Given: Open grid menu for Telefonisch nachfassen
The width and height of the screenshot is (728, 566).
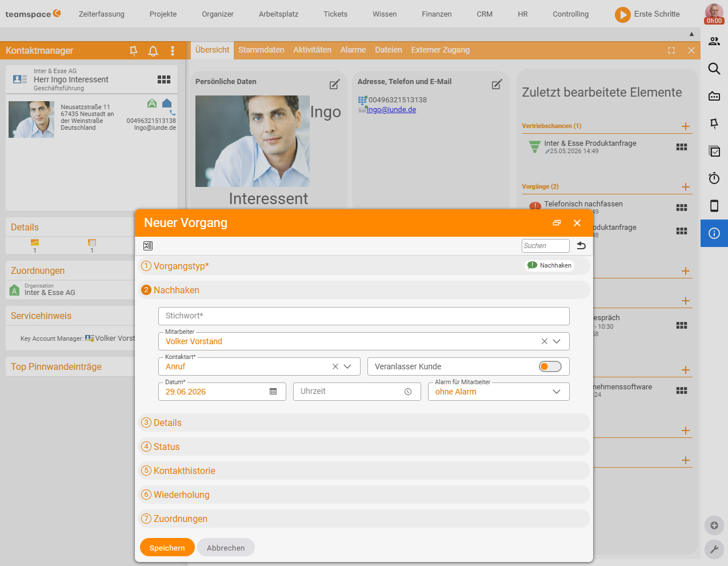Looking at the screenshot, I should coord(682,208).
